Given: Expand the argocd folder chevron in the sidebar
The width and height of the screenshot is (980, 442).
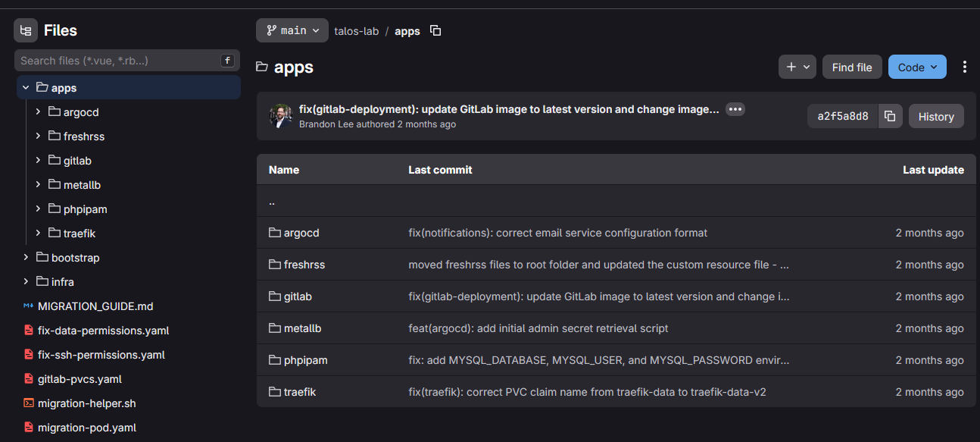Looking at the screenshot, I should click(38, 112).
